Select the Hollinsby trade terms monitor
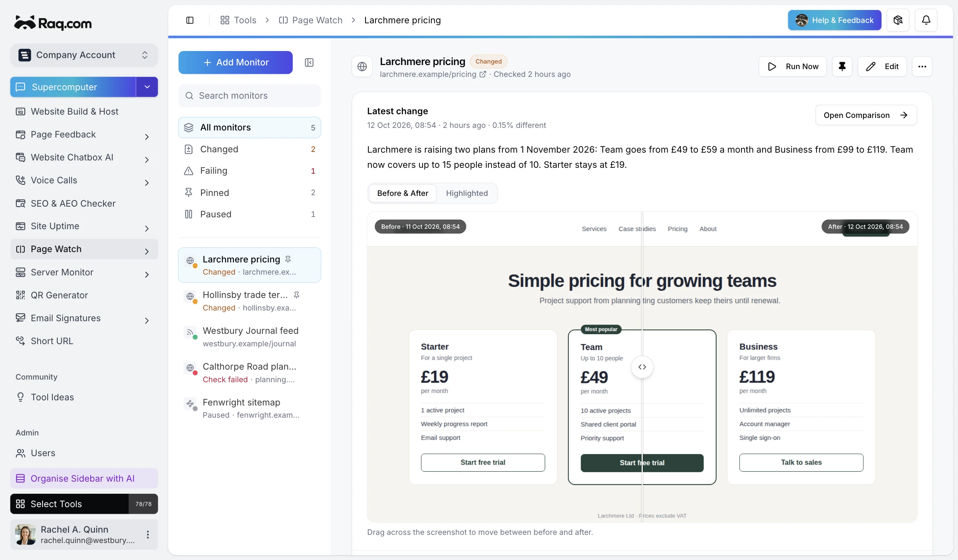Viewport: 958px width, 560px height. [249, 301]
